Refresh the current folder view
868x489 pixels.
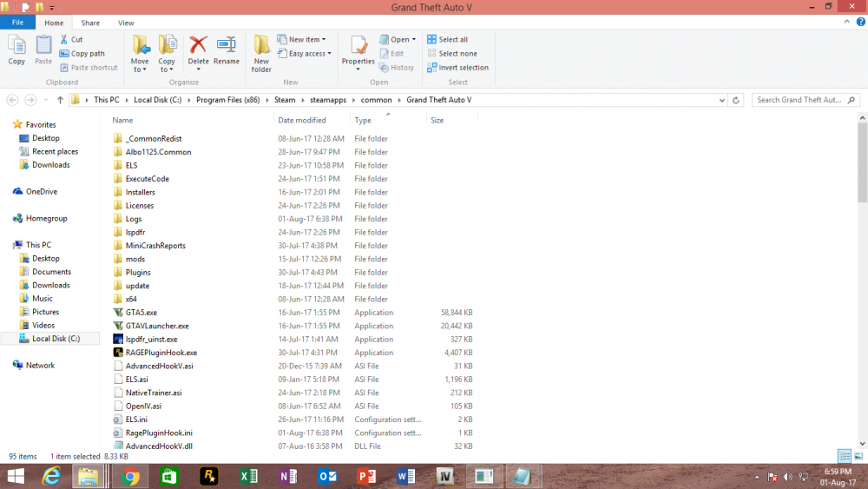click(x=736, y=100)
